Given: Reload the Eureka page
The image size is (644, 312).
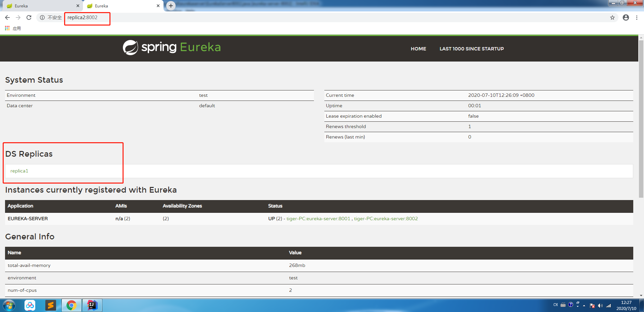Looking at the screenshot, I should pos(29,17).
